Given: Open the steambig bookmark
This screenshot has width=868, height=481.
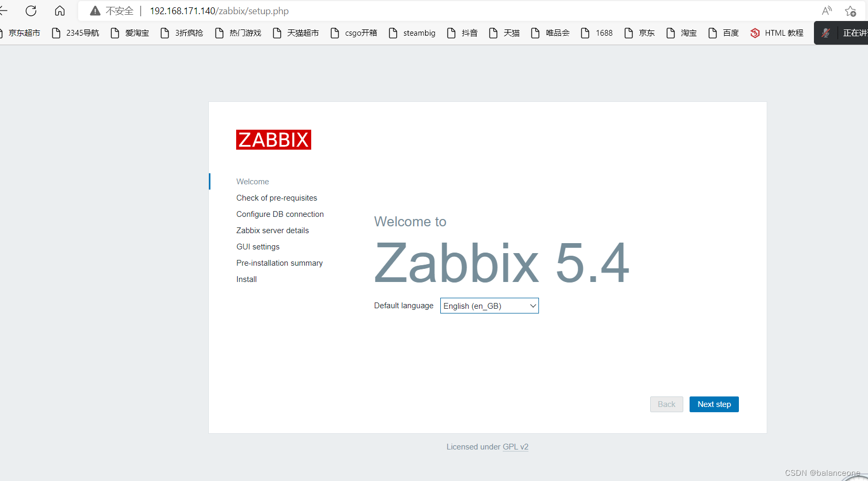Looking at the screenshot, I should click(x=412, y=33).
